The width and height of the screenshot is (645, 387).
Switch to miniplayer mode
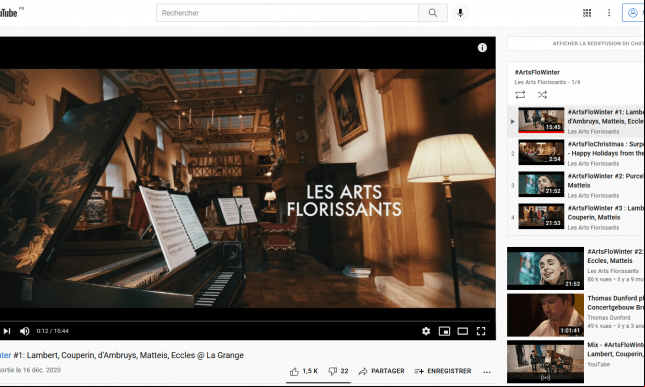[x=444, y=331]
